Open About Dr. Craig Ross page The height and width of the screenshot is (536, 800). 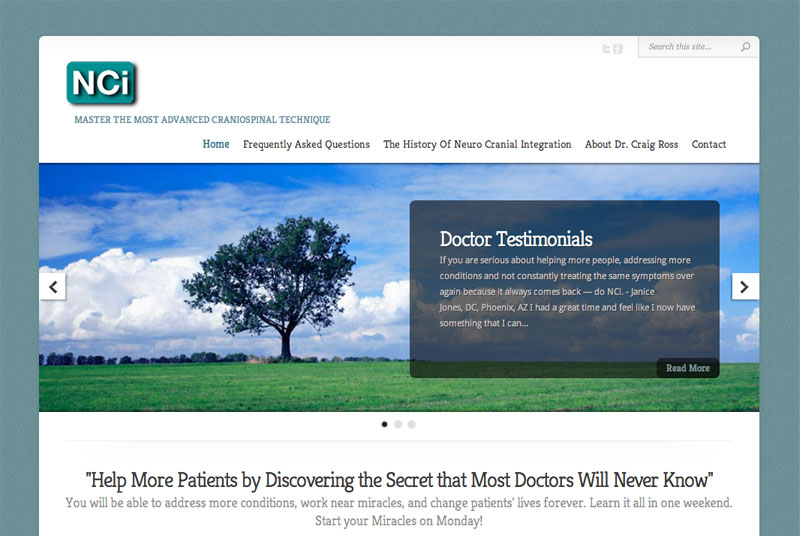pos(631,144)
